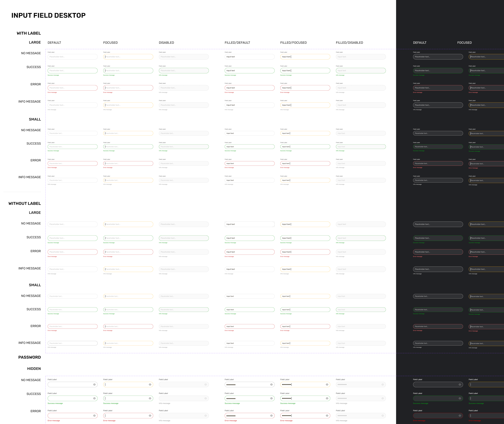Click Without Label small Success Filled/Default input
504x424 pixels.
[x=250, y=310]
